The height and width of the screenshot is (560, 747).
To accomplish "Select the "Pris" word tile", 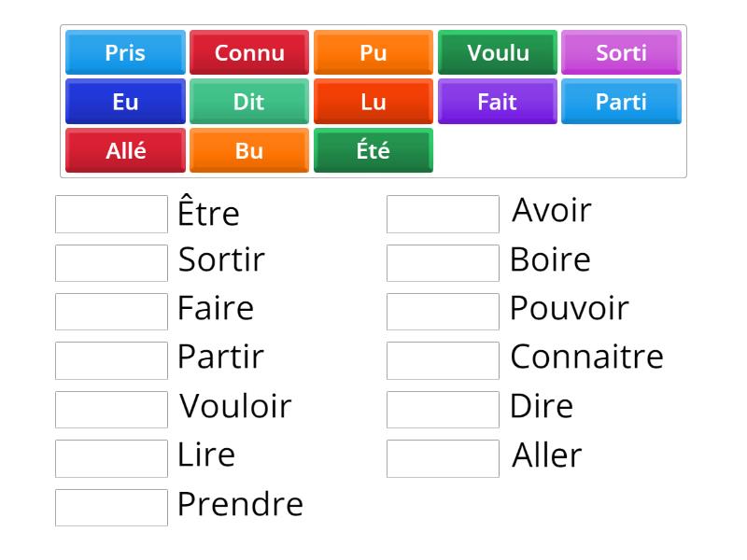I will pyautogui.click(x=124, y=53).
